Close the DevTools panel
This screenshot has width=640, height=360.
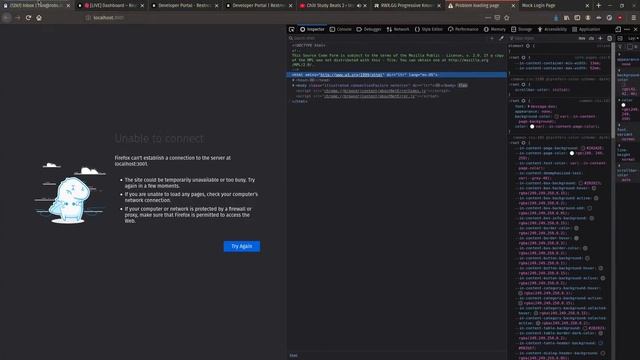pos(636,29)
